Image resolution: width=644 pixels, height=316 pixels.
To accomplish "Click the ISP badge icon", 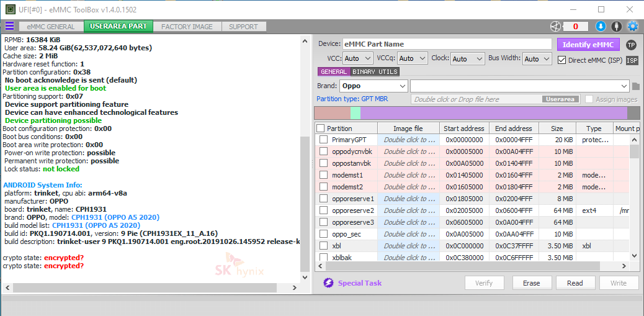I will click(x=632, y=60).
